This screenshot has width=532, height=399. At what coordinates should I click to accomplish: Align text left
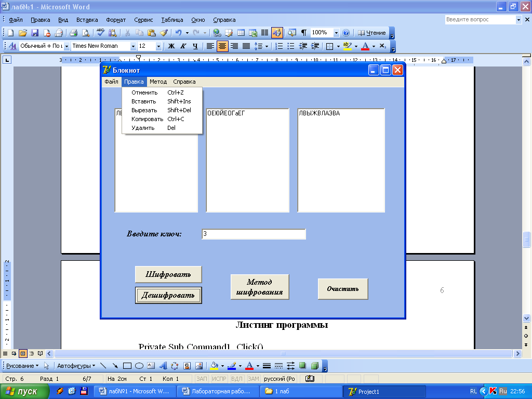[x=210, y=46]
